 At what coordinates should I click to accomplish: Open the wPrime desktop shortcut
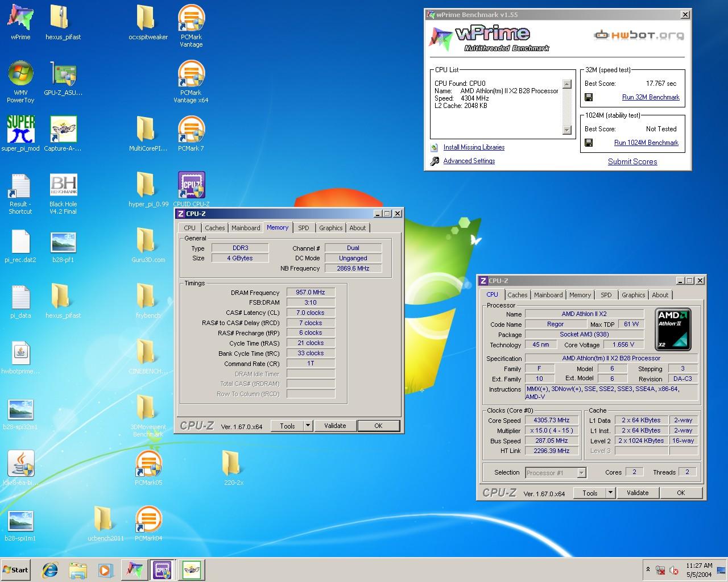(20, 22)
